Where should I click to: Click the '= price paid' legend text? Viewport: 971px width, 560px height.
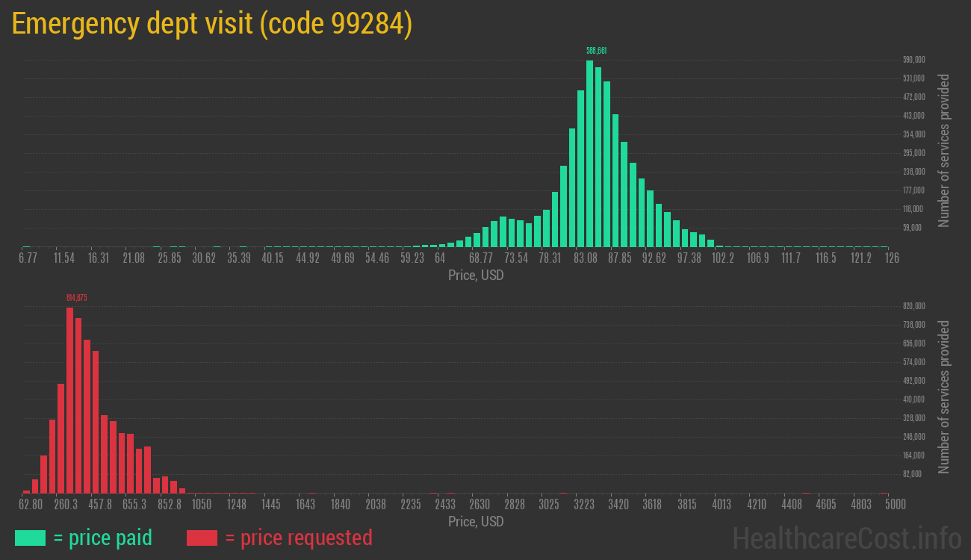(102, 538)
